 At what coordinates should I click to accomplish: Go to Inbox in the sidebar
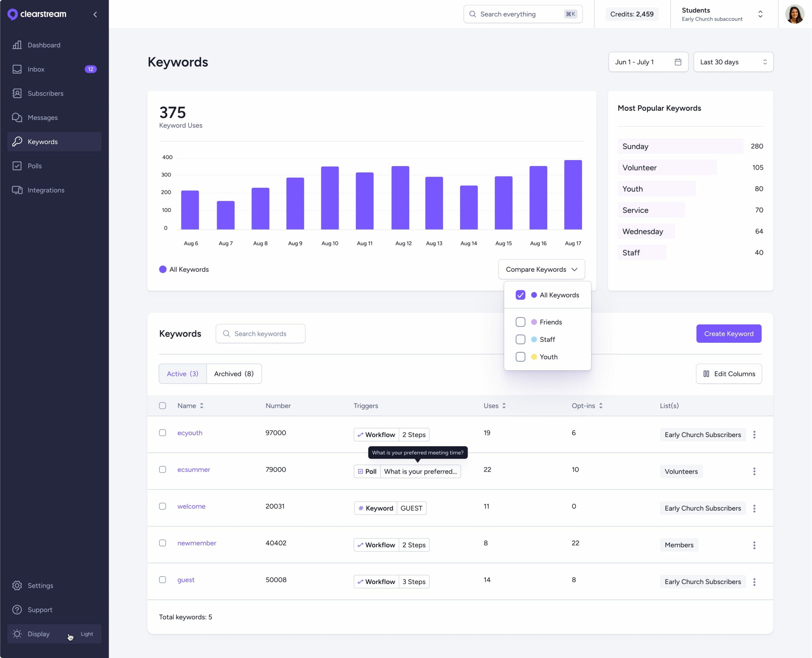pyautogui.click(x=54, y=70)
